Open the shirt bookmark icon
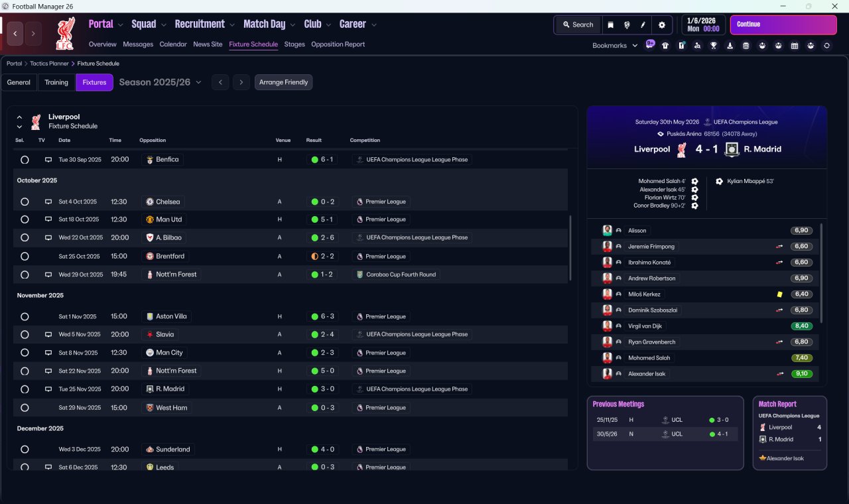Viewport: 849px width, 504px height. click(665, 46)
